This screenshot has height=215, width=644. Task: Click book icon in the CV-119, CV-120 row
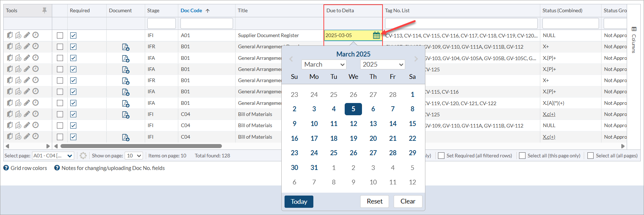[10, 103]
